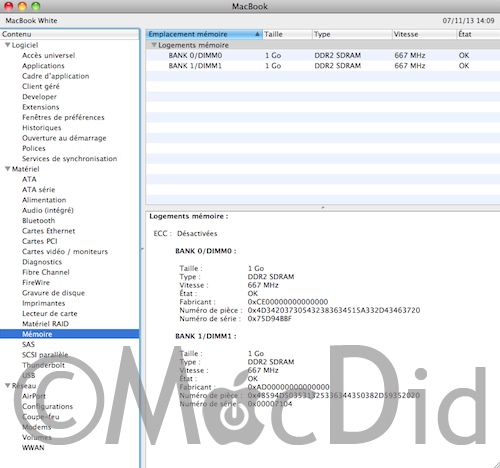The image size is (500, 468).
Task: Select Diagnostics in the sidebar
Action: tap(42, 262)
